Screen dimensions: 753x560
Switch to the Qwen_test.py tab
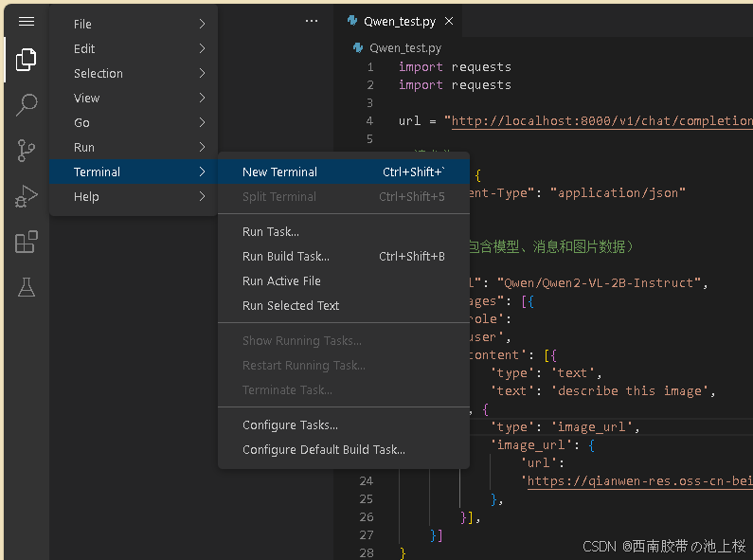[399, 21]
